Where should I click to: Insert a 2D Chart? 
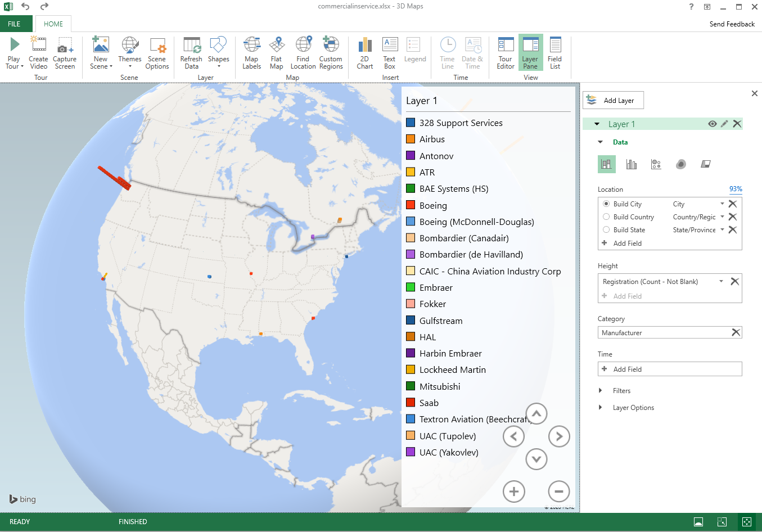point(364,53)
